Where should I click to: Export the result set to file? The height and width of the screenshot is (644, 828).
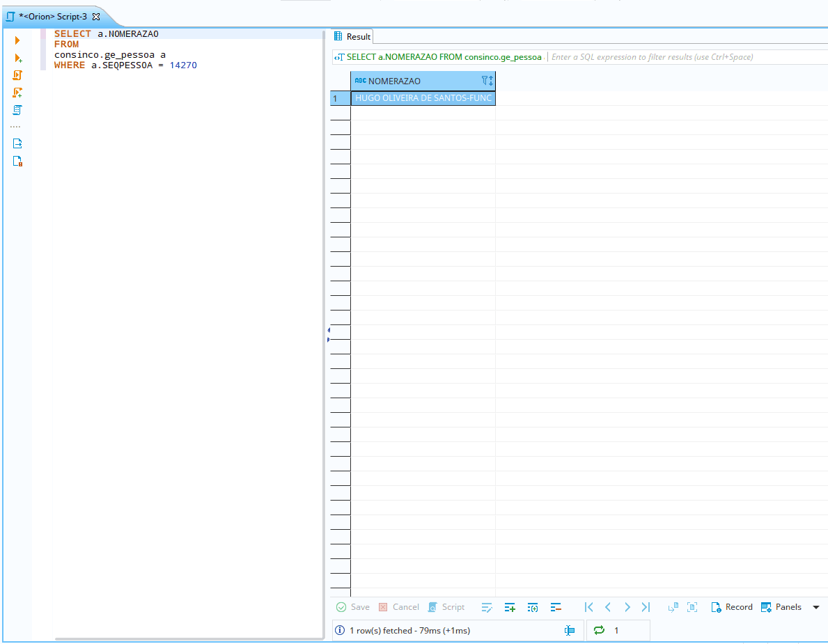[17, 143]
